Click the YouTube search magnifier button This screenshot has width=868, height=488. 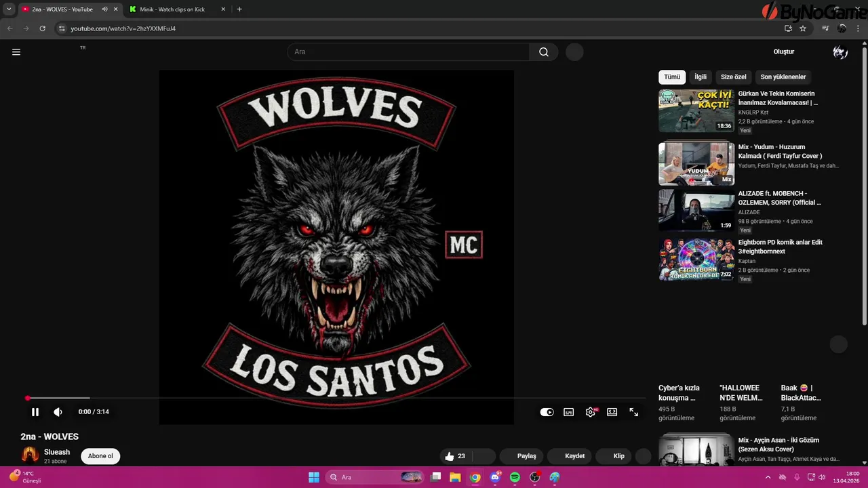(x=544, y=52)
